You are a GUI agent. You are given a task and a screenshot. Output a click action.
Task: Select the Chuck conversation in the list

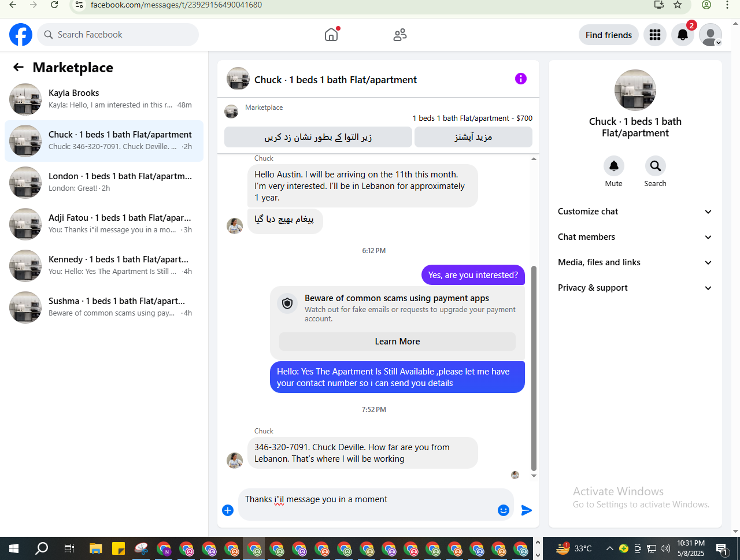104,141
